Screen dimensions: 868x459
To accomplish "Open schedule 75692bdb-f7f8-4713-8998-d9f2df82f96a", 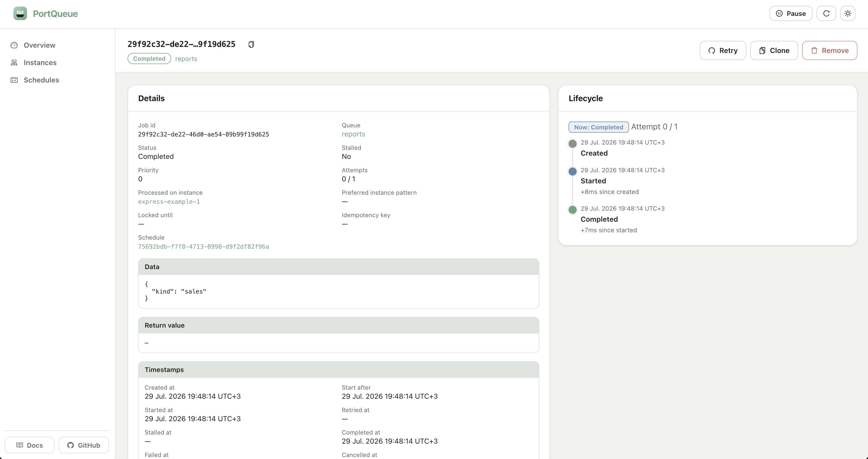I will 204,247.
